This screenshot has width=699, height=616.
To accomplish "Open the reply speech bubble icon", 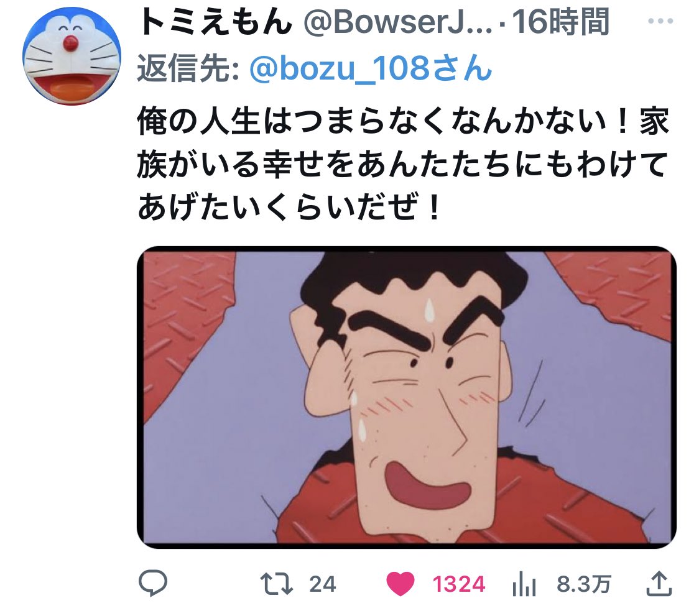I will (153, 583).
